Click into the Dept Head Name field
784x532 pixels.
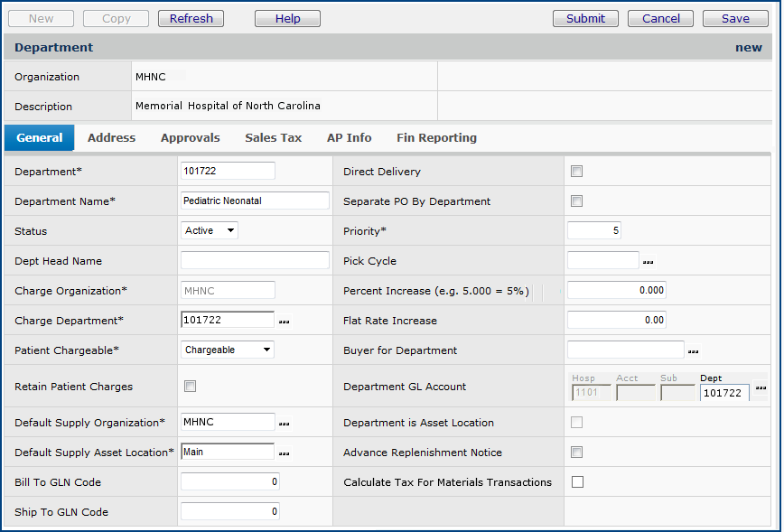(x=255, y=261)
